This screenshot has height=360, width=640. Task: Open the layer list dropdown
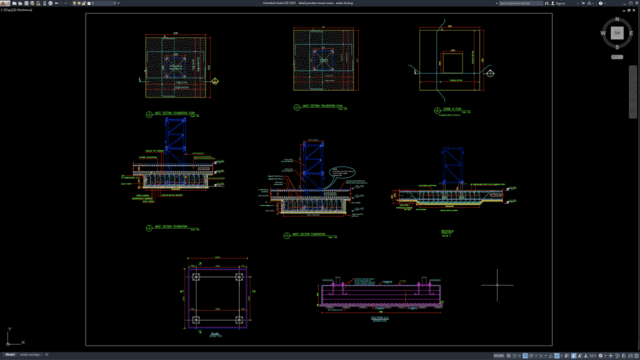(x=115, y=3)
